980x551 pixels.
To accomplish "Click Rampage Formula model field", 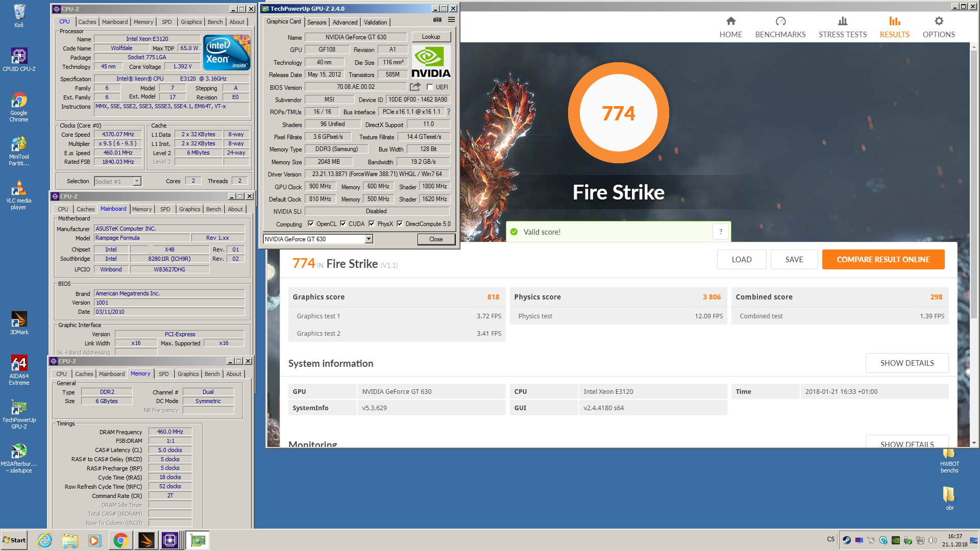I will 141,238.
